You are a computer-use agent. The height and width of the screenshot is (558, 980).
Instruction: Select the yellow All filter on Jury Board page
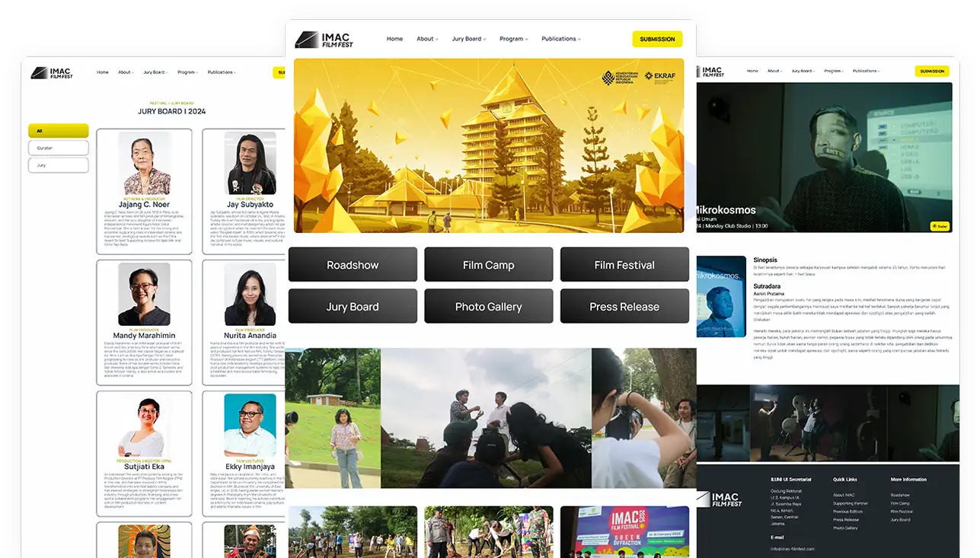(59, 131)
